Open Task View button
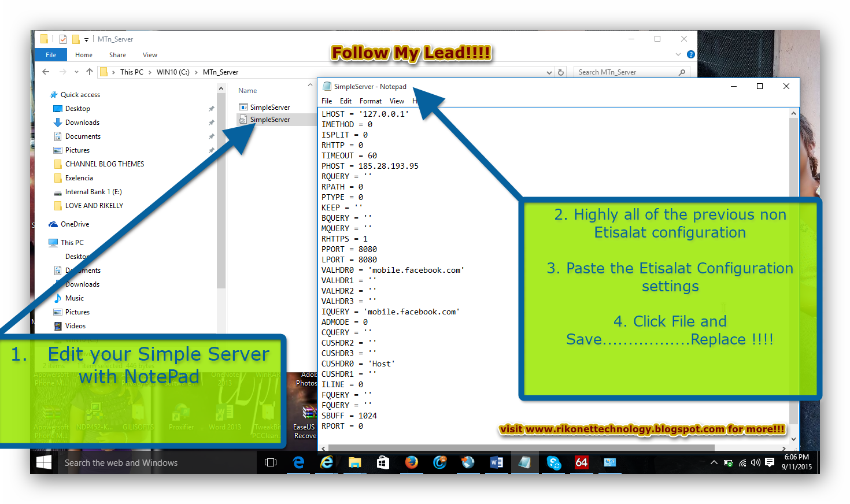Image resolution: width=850 pixels, height=504 pixels. (271, 462)
